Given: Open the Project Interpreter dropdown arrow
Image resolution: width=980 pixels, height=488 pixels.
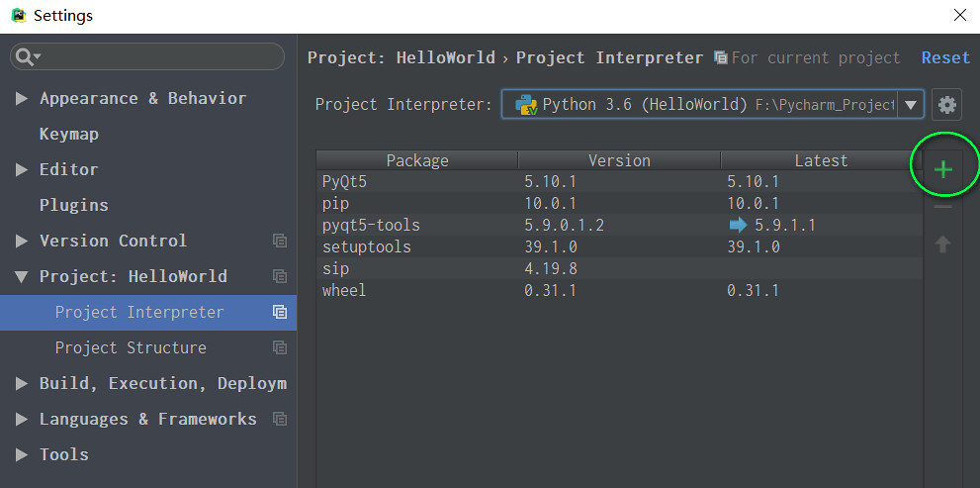Looking at the screenshot, I should 911,105.
